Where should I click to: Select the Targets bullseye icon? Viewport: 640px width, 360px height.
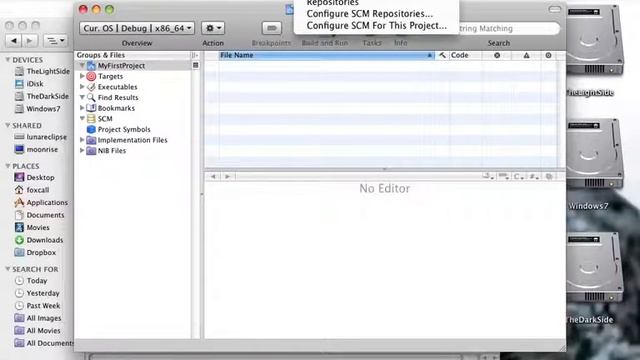click(91, 76)
